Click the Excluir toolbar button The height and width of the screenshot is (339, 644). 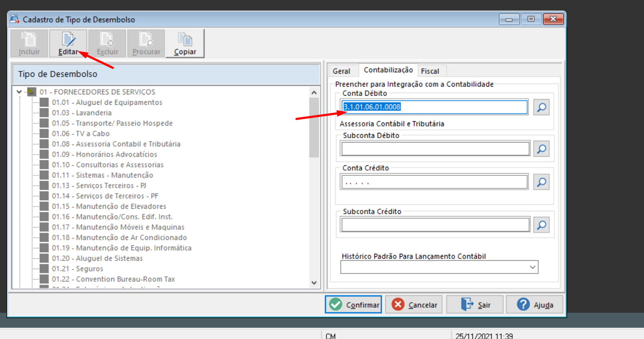(x=107, y=43)
